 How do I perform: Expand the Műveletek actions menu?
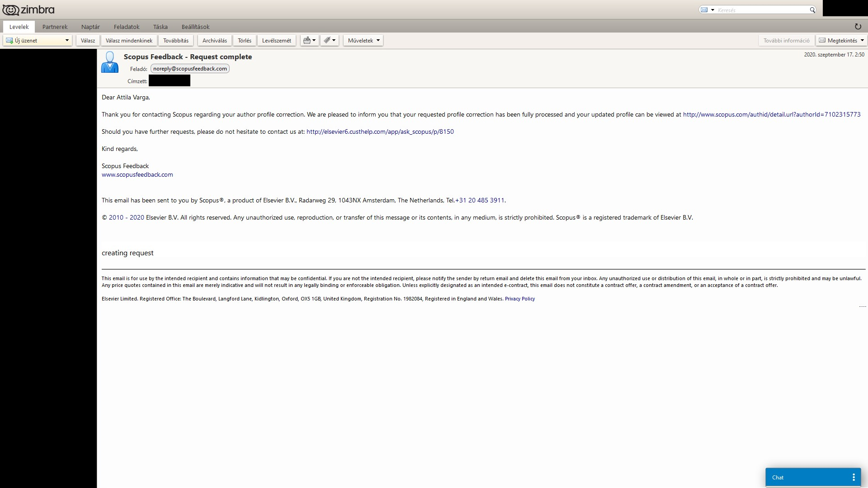[363, 40]
